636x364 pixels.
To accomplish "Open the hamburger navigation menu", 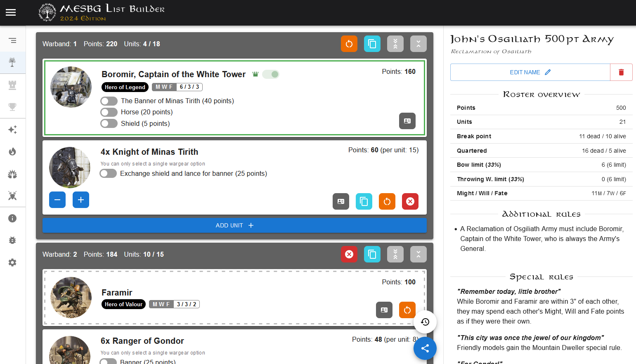I will point(10,12).
